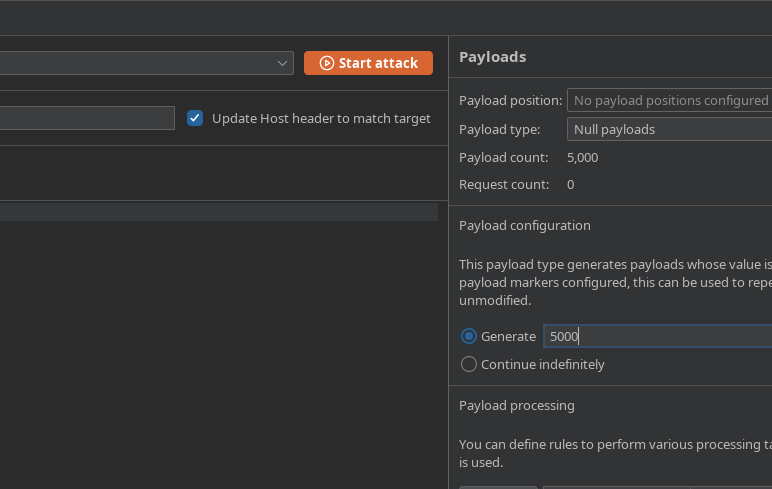The height and width of the screenshot is (489, 772).
Task: Toggle Update Host header to match target
Action: tap(195, 118)
